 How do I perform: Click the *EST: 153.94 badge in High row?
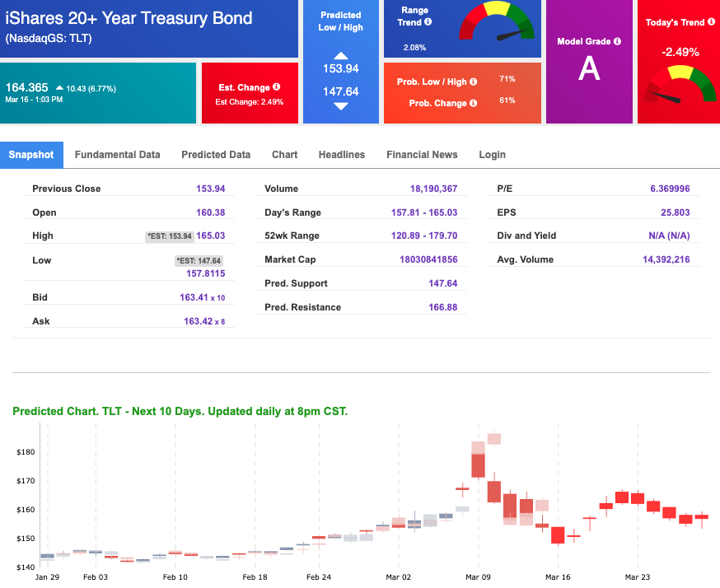[170, 236]
